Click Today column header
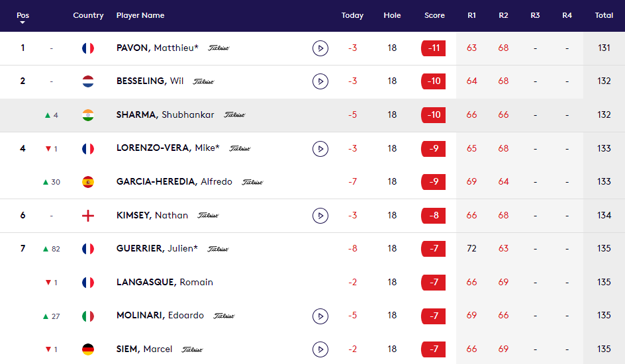Screen dimensions: 625x364 [352, 15]
